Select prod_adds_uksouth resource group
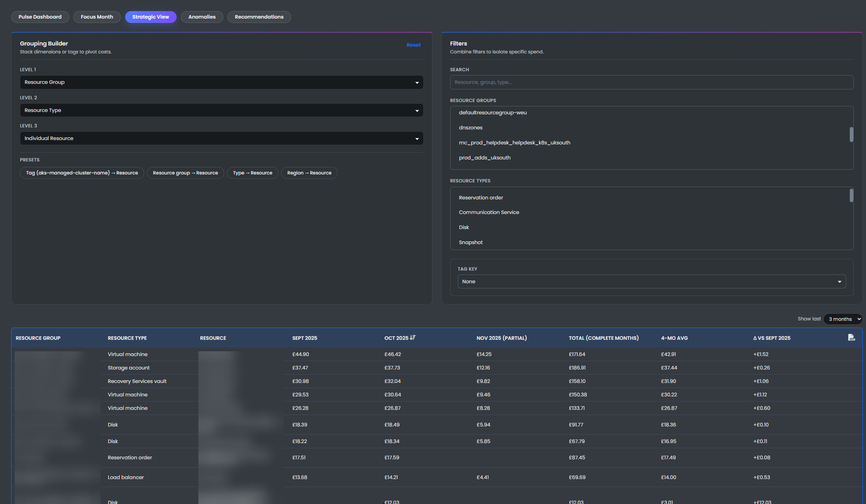Viewport: 866px width, 504px height. click(485, 158)
